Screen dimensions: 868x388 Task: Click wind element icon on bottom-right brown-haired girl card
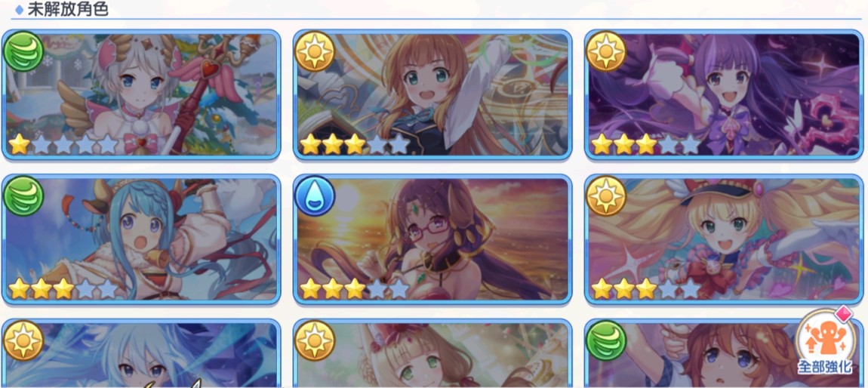click(x=606, y=340)
